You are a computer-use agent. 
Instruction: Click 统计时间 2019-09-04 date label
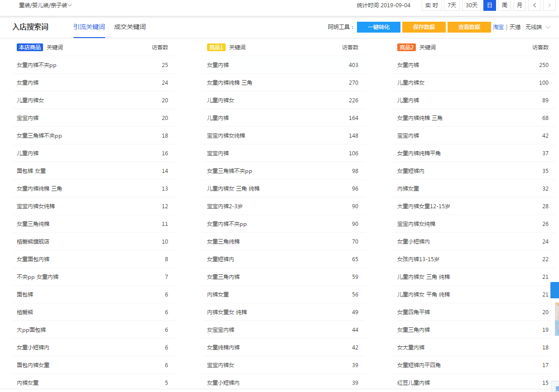(384, 5)
